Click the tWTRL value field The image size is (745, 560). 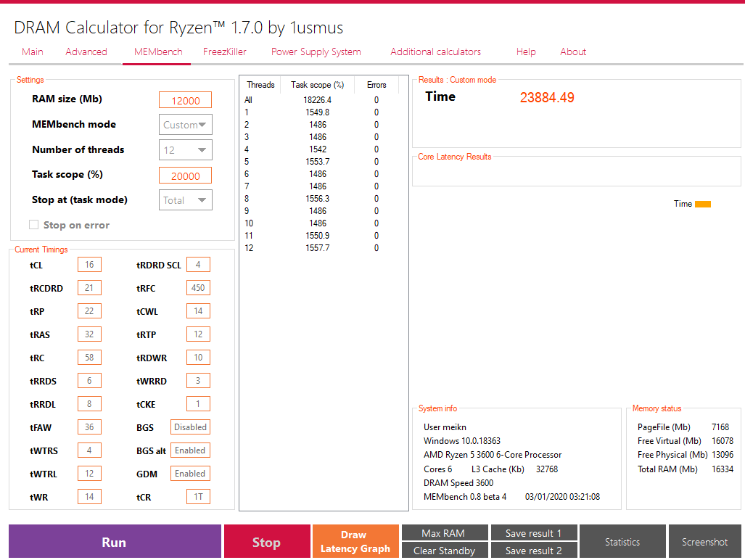89,474
